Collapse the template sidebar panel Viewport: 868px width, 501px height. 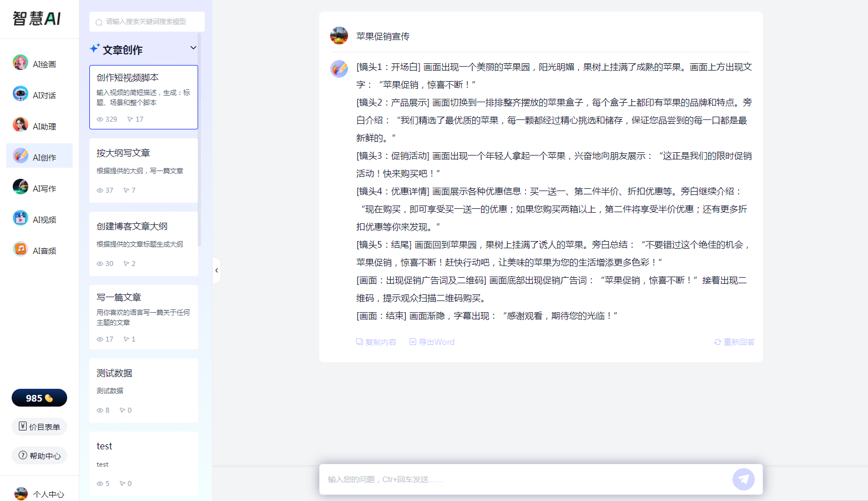pyautogui.click(x=216, y=270)
